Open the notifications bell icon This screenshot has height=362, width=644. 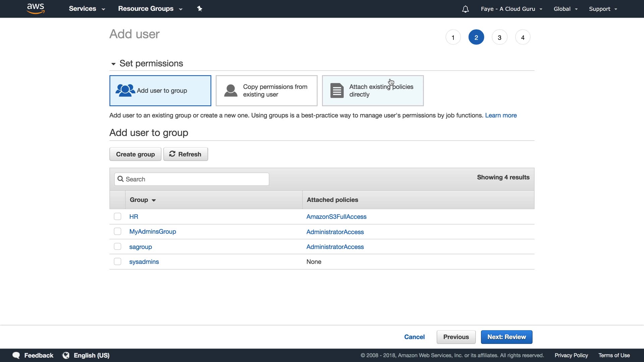(x=465, y=9)
